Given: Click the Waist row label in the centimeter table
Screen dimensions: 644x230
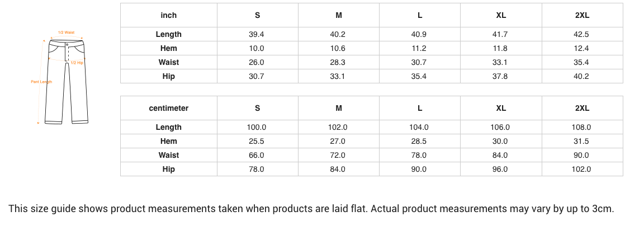Looking at the screenshot, I should pos(168,155).
